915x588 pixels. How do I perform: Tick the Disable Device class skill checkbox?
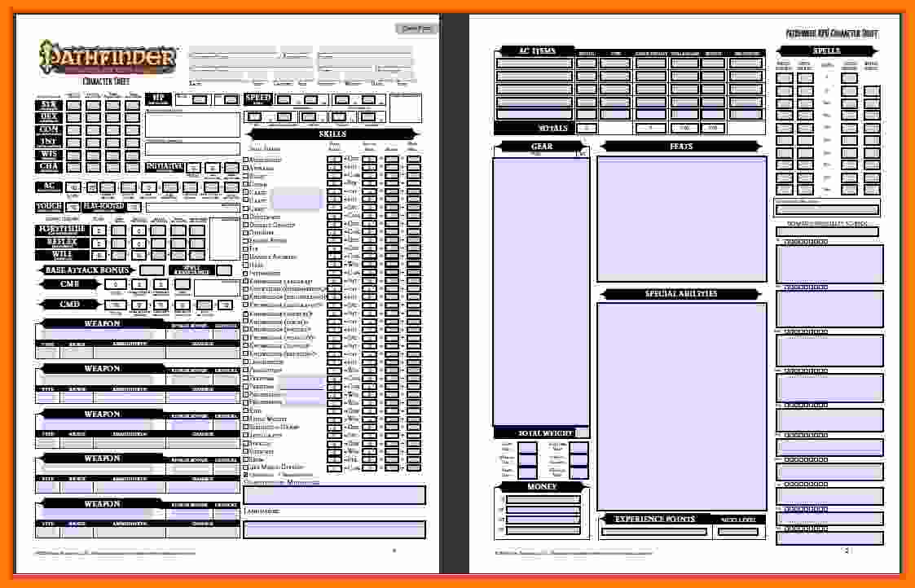[246, 225]
